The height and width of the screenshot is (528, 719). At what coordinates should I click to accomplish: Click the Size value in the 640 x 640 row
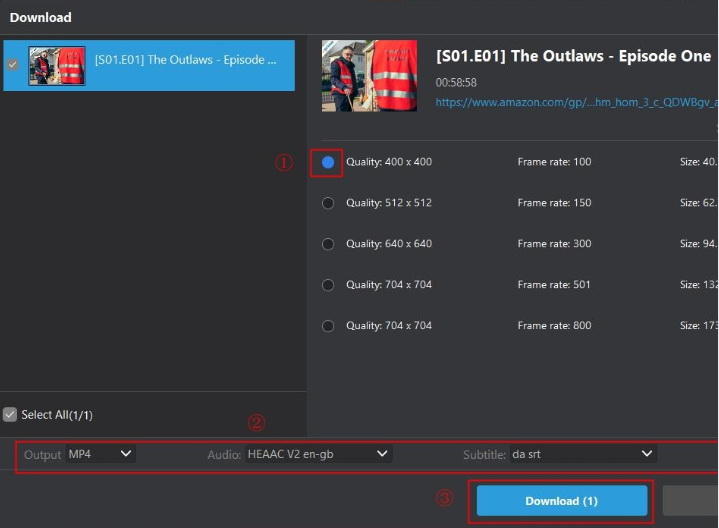pos(699,244)
